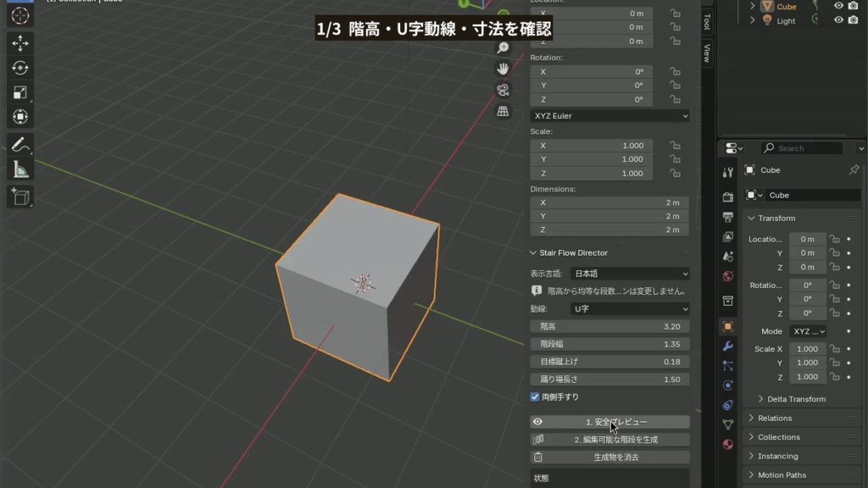The width and height of the screenshot is (868, 488).
Task: Open Collection properties tab (archive box icon)
Action: coord(728,301)
